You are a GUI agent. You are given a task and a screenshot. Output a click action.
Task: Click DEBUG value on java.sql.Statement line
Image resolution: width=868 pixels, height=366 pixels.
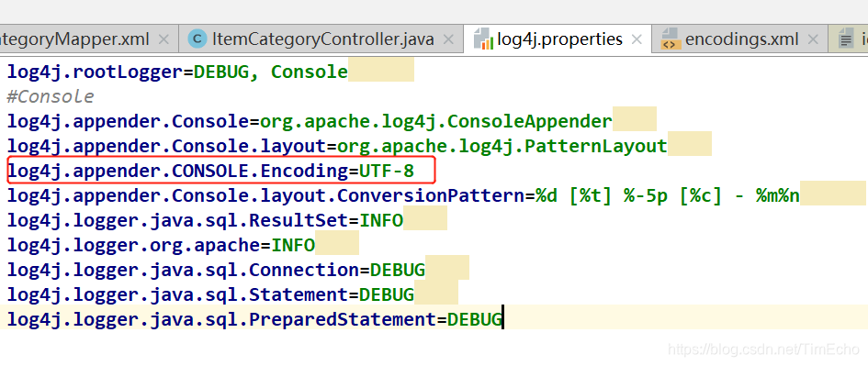(x=387, y=294)
